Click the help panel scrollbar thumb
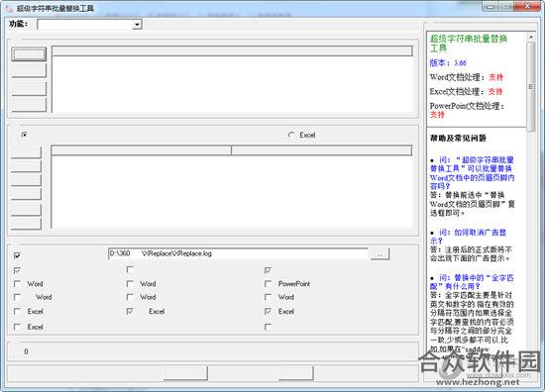The image size is (545, 392). point(531,86)
